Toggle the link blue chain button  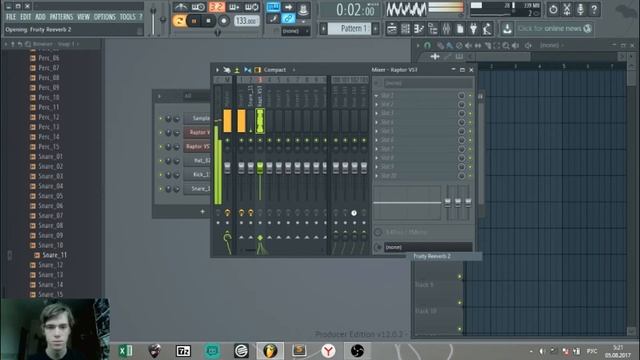point(288,18)
